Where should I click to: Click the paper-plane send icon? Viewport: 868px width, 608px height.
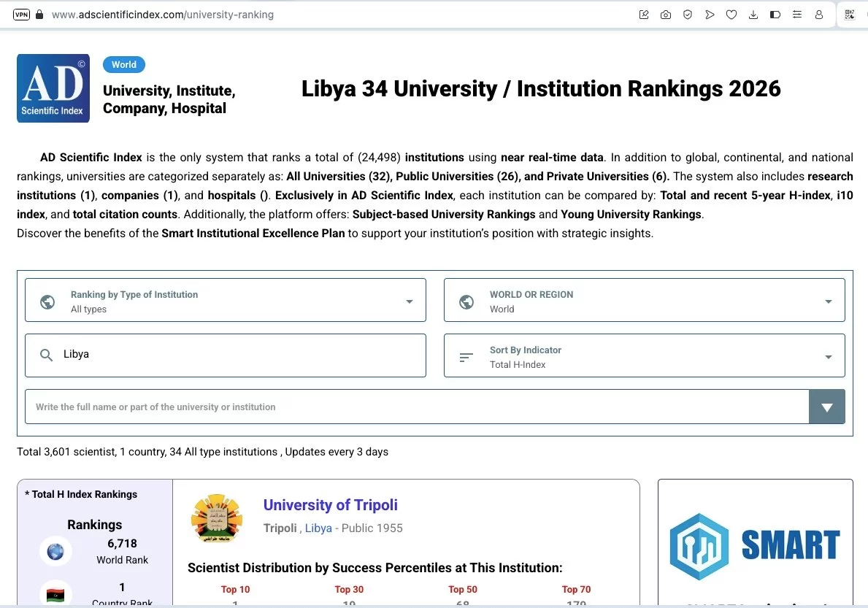point(709,15)
